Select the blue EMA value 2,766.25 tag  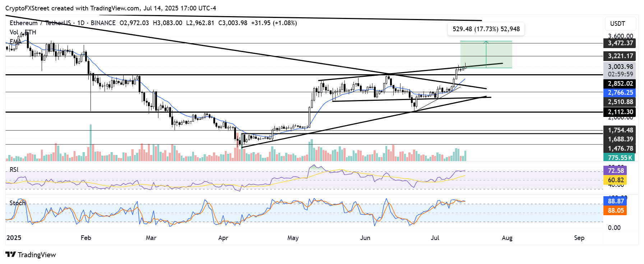pyautogui.click(x=620, y=93)
